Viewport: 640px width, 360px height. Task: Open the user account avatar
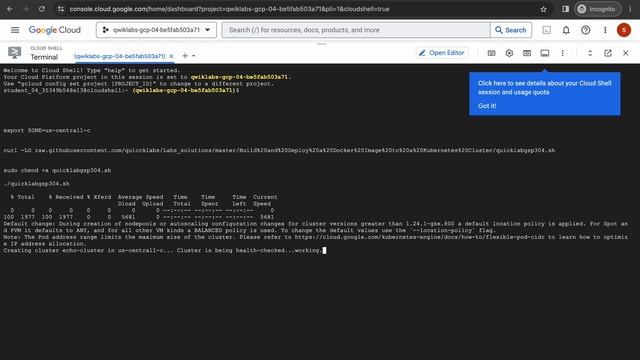(x=624, y=30)
